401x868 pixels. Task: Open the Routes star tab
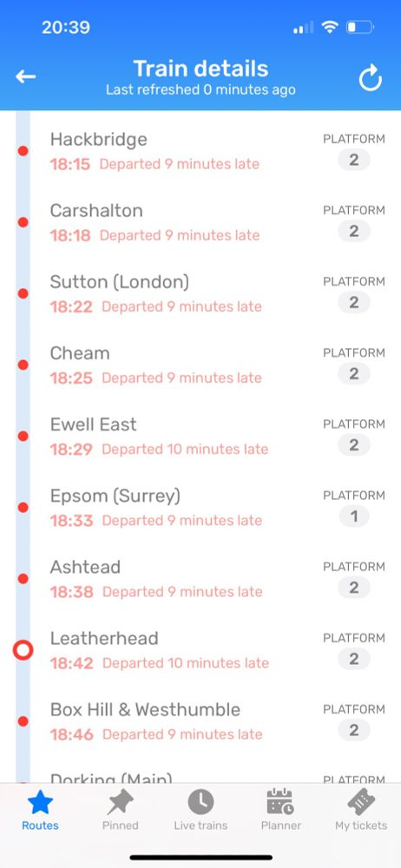coord(40,811)
